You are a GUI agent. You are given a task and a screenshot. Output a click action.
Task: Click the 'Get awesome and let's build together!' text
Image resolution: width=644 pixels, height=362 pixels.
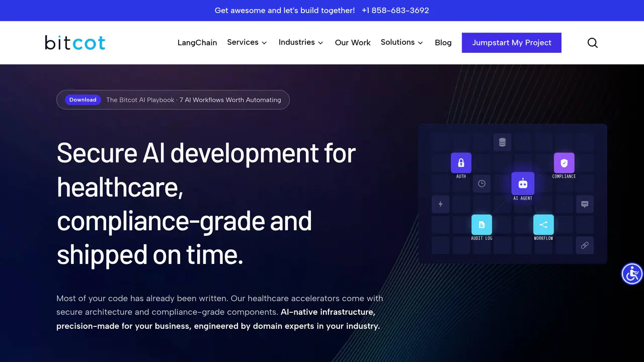285,10
